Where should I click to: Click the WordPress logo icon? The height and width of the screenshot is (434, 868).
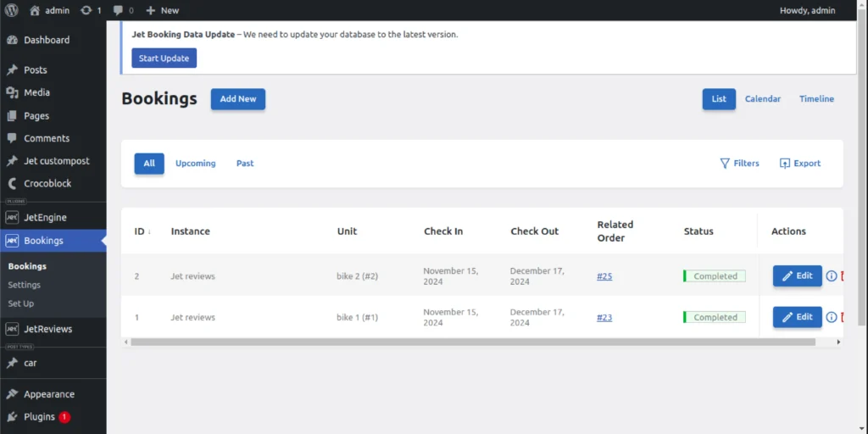pyautogui.click(x=12, y=10)
